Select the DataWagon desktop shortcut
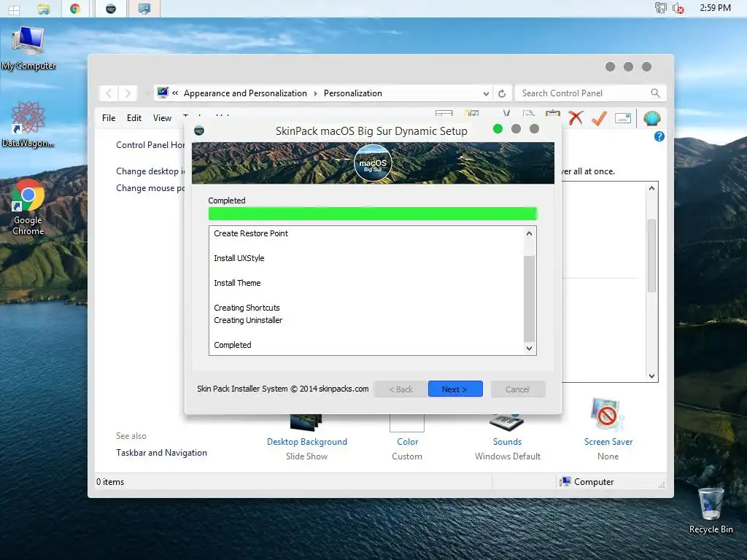This screenshot has height=560, width=747. [28, 124]
